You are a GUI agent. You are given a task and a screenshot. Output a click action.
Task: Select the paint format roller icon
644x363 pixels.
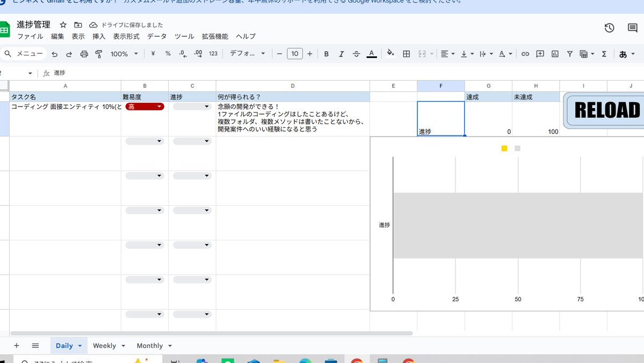tap(99, 54)
